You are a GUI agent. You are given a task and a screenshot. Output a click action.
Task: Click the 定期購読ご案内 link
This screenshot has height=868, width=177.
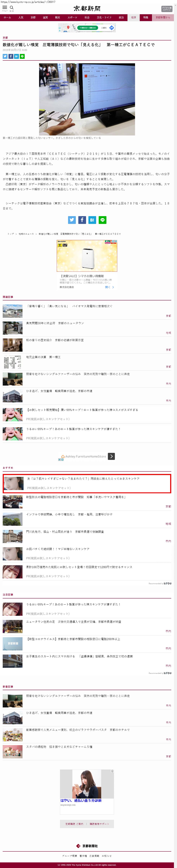click(x=74, y=823)
